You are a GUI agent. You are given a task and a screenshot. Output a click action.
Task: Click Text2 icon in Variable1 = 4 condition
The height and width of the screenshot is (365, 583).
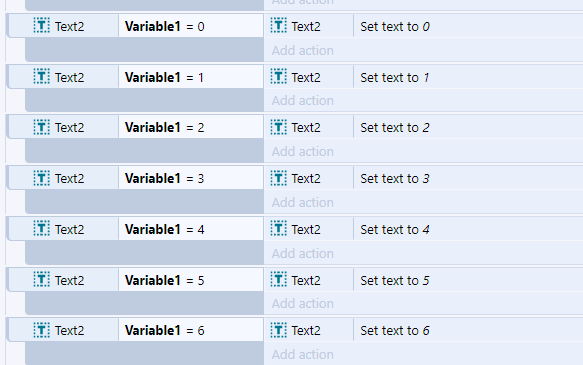coord(42,229)
